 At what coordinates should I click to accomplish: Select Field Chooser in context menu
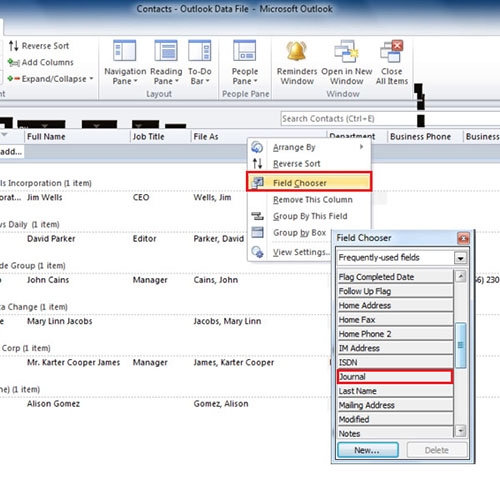pos(309,182)
